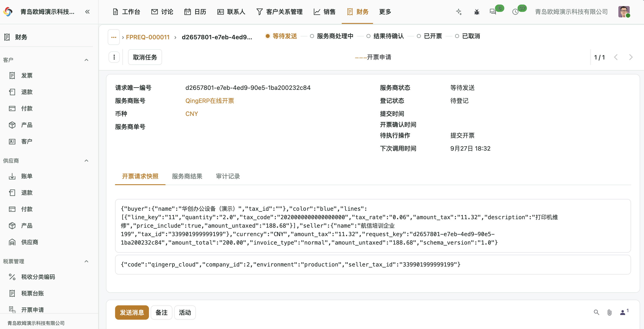Open the breadcrumb ellipsis button
Screen dimensions: 644x329
point(114,37)
